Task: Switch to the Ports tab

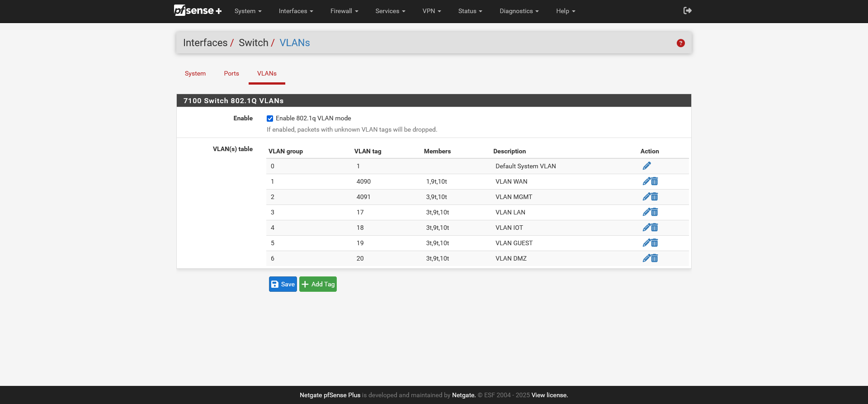Action: pyautogui.click(x=231, y=73)
